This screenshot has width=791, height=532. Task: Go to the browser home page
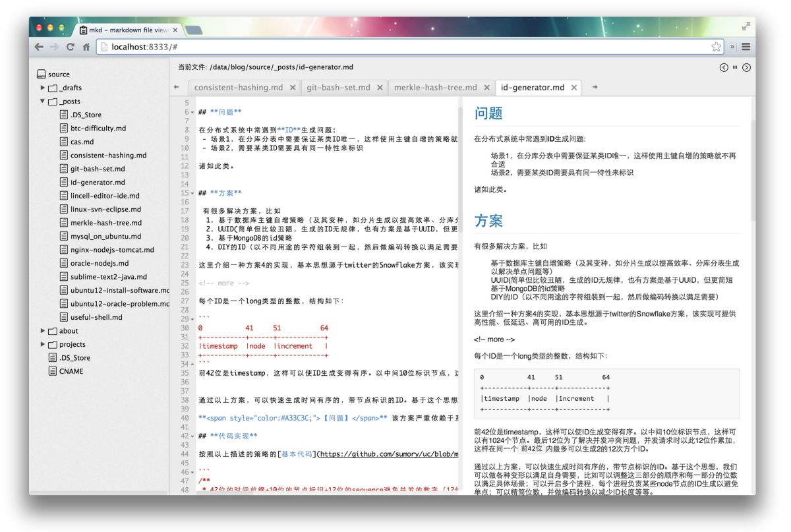point(86,47)
